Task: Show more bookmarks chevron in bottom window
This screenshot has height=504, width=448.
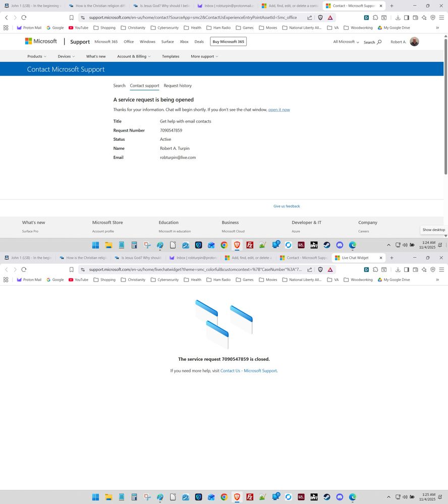Action: (437, 279)
